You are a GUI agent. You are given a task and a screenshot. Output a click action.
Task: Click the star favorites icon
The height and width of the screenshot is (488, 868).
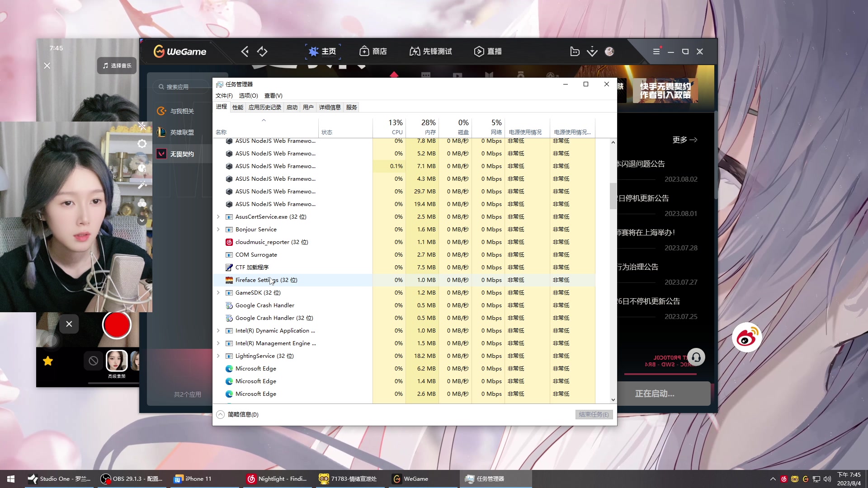pos(48,361)
